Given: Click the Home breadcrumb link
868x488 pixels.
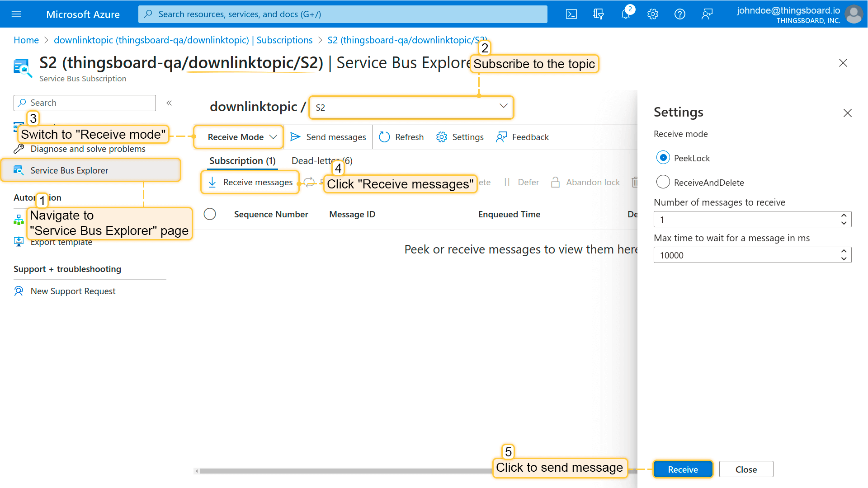Looking at the screenshot, I should [x=26, y=40].
